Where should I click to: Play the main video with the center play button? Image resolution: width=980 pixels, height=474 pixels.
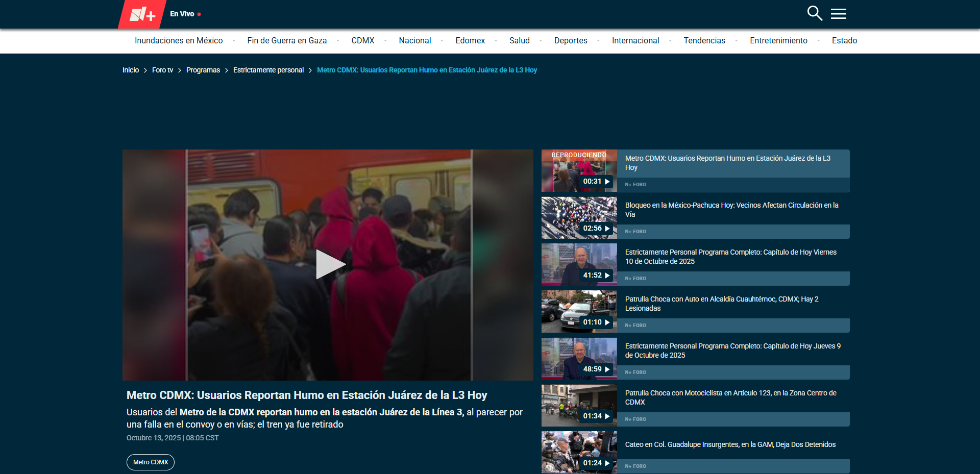330,264
